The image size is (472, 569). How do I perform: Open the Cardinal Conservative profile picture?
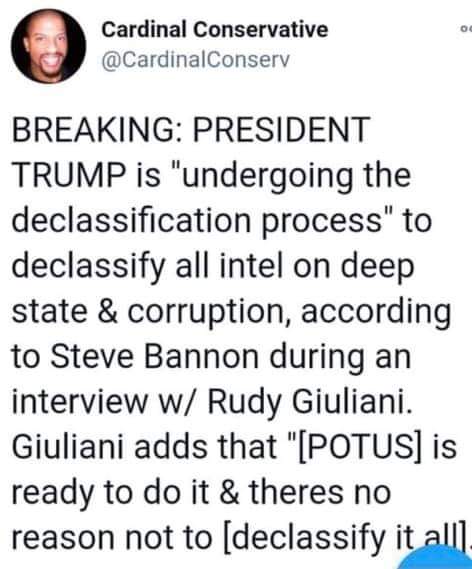click(x=49, y=46)
